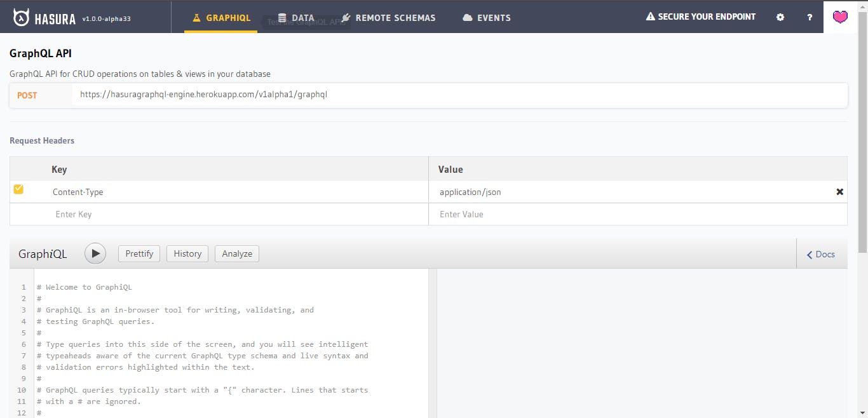The image size is (868, 418).
Task: Remove the Content-Type header with the X
Action: 839,191
